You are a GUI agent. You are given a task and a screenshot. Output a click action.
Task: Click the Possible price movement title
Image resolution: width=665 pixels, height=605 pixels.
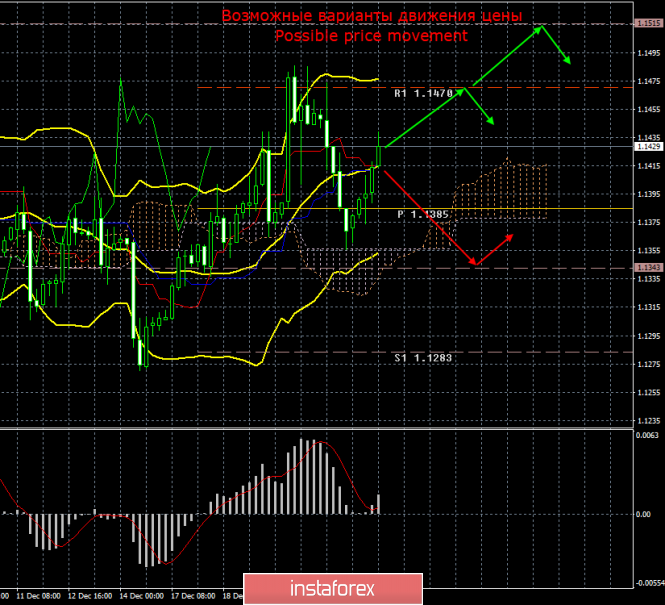click(x=372, y=36)
